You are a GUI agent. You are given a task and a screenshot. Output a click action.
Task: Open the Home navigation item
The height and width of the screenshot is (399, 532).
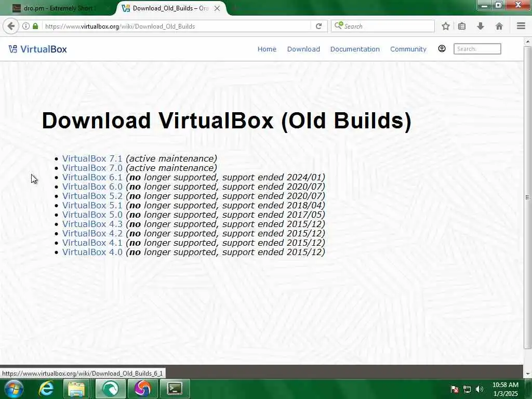267,49
